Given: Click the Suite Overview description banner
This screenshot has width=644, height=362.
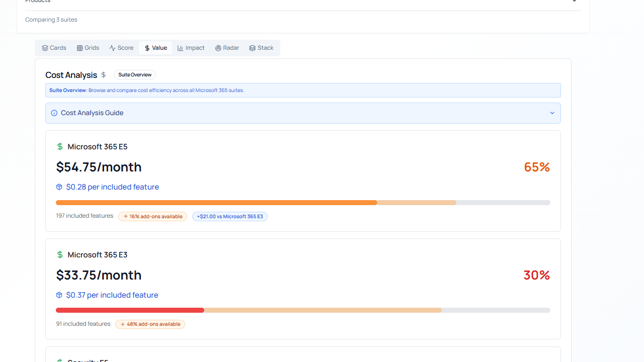Looking at the screenshot, I should click(x=303, y=90).
